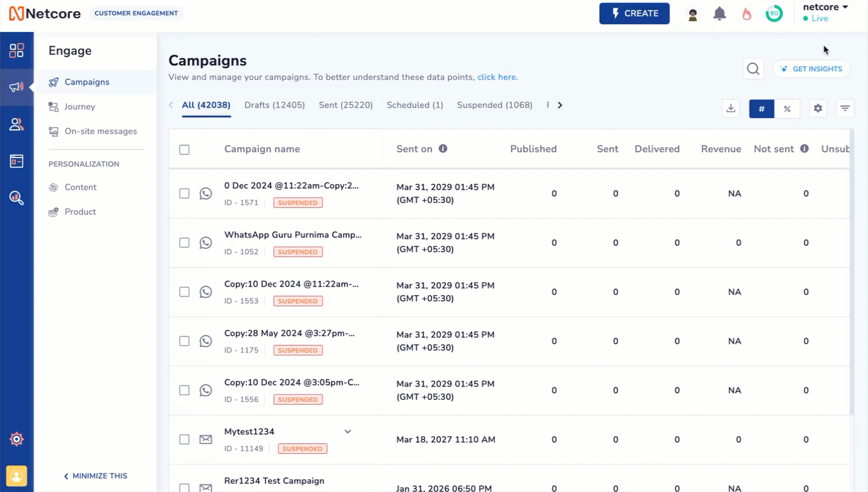This screenshot has height=492, width=868.
Task: Show more status tabs with right arrow
Action: pyautogui.click(x=559, y=105)
